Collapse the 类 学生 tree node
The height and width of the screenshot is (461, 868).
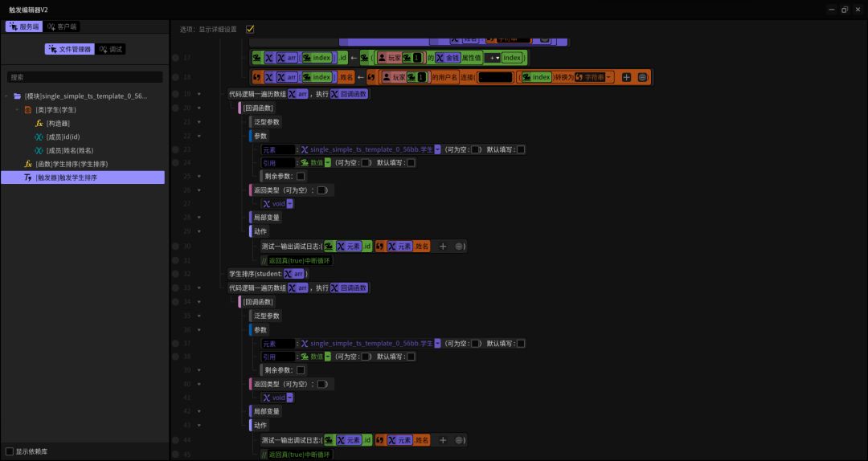point(17,110)
